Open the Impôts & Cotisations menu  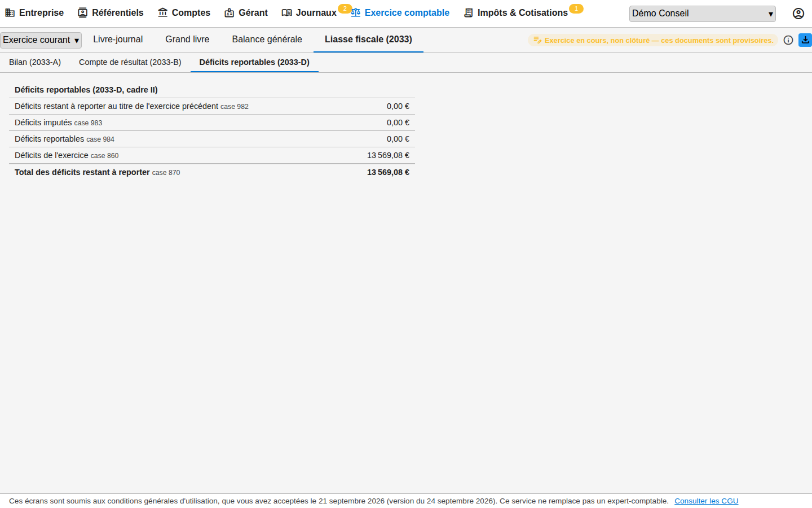(515, 13)
